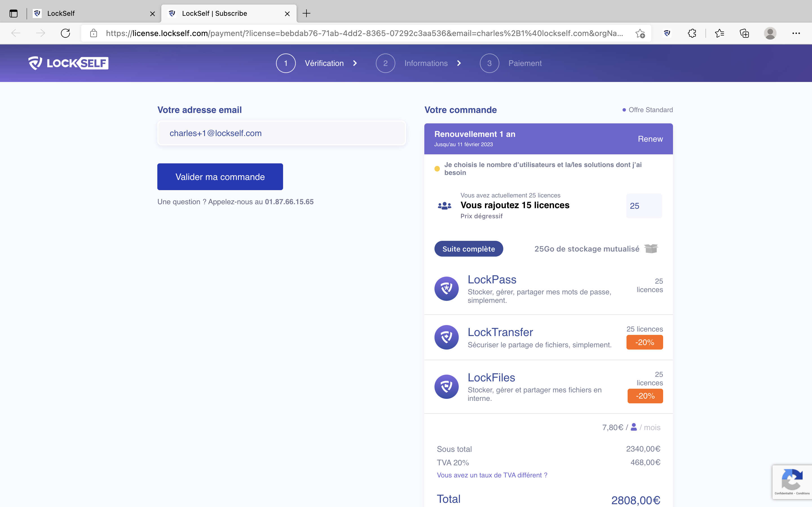This screenshot has width=812, height=507.
Task: Open browser profile avatar
Action: coord(770,33)
